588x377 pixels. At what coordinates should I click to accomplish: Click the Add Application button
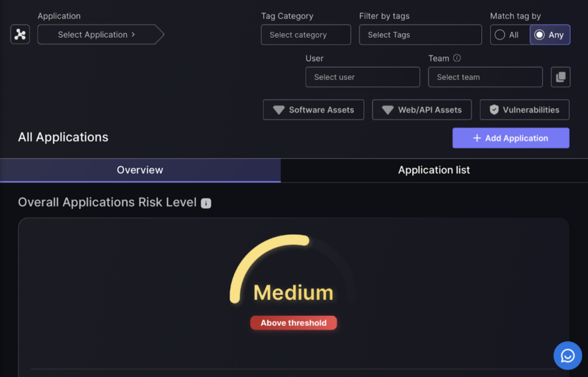(510, 138)
